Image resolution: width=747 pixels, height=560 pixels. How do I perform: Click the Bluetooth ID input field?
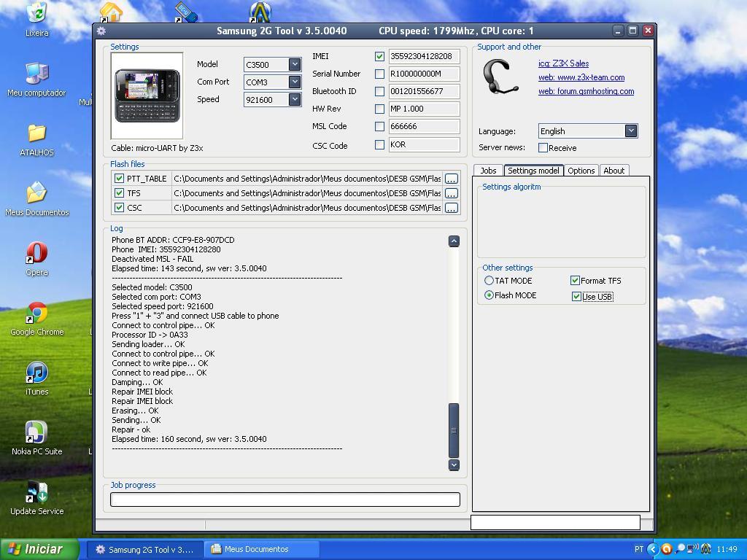tap(424, 91)
